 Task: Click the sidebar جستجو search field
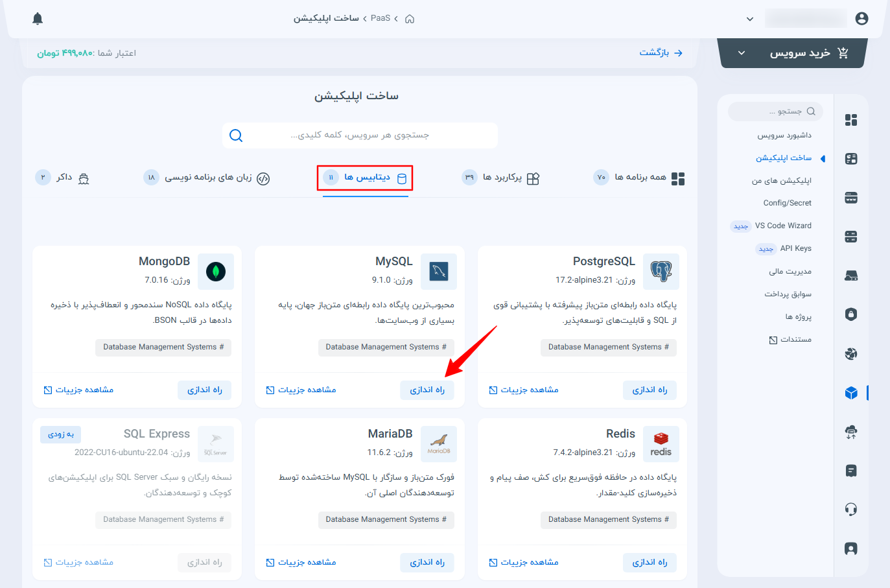click(x=776, y=112)
